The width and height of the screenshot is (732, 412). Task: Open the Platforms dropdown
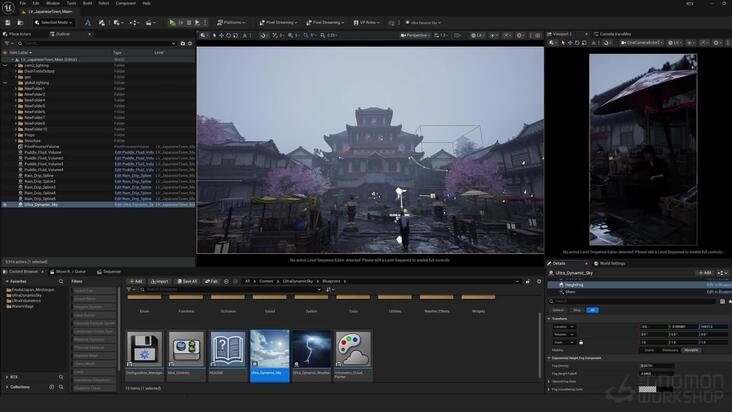(231, 22)
